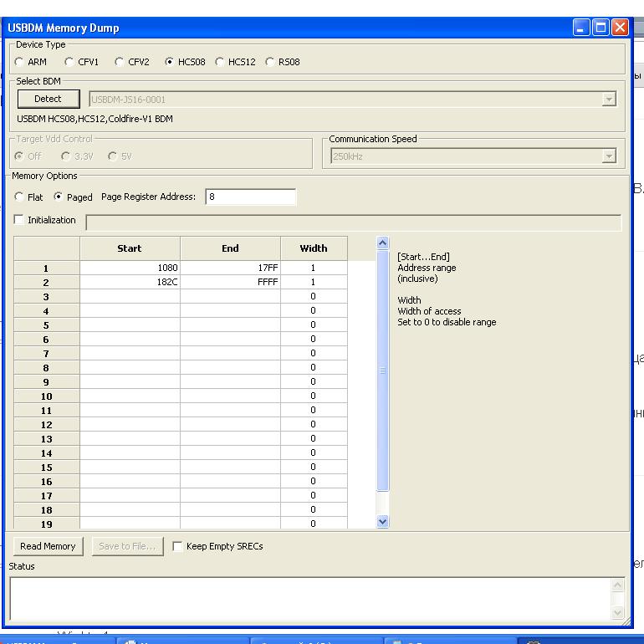Toggle Keep Empty SRECs checkbox
This screenshot has height=644, width=644.
177,546
